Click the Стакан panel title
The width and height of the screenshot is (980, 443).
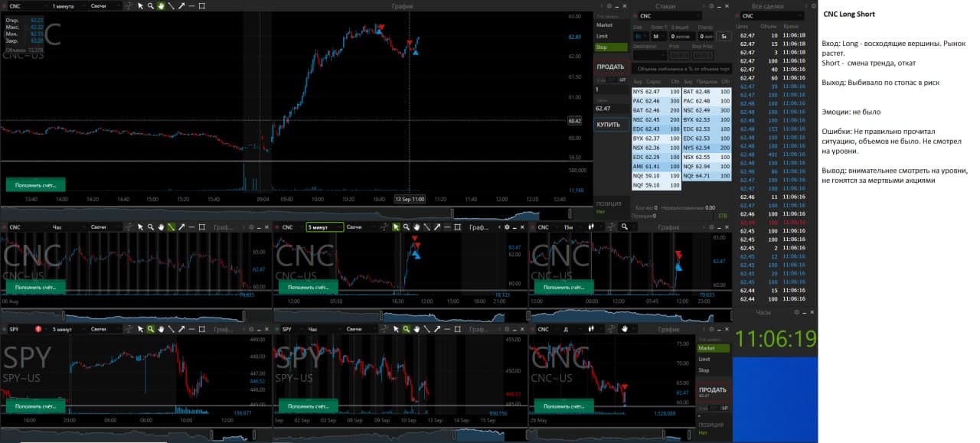point(665,6)
